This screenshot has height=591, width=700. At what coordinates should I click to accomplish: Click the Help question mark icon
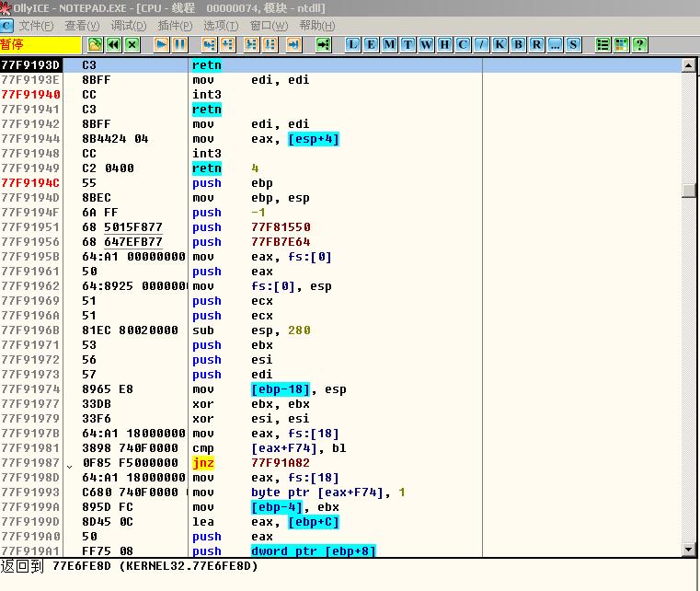[639, 44]
